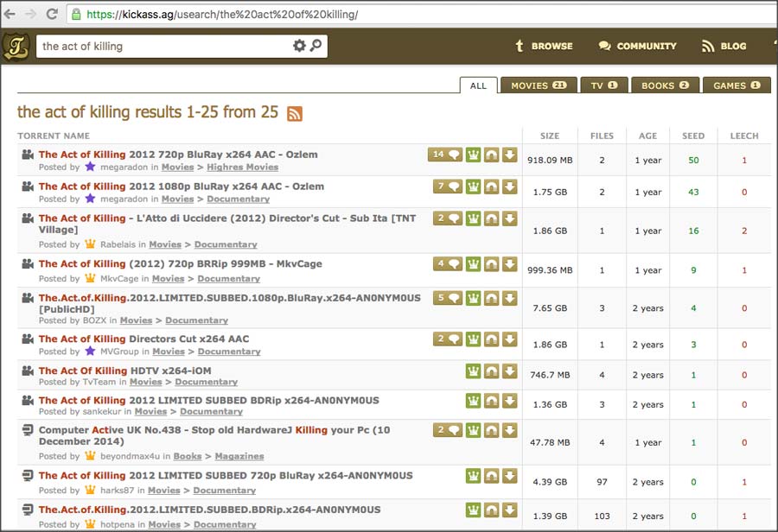
Task: Download the PublicHD 1080p ANONYMOUS torrent
Action: (509, 299)
